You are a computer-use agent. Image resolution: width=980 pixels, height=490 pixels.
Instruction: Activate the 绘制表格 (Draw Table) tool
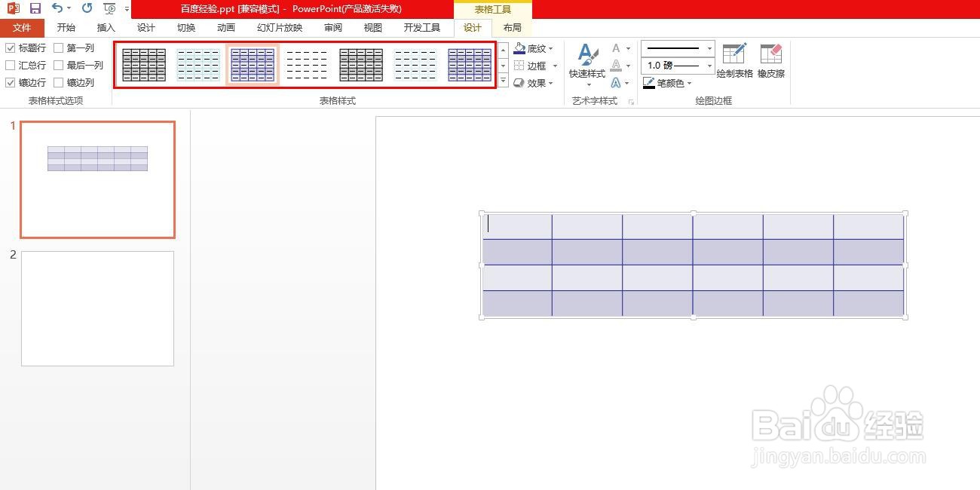(x=734, y=61)
